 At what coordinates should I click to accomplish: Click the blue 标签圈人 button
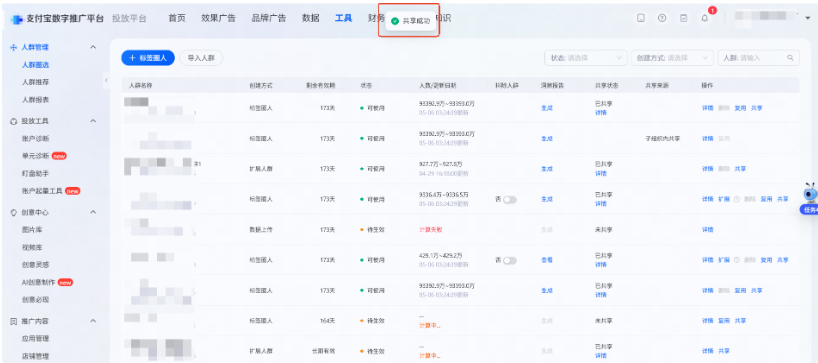pyautogui.click(x=148, y=58)
